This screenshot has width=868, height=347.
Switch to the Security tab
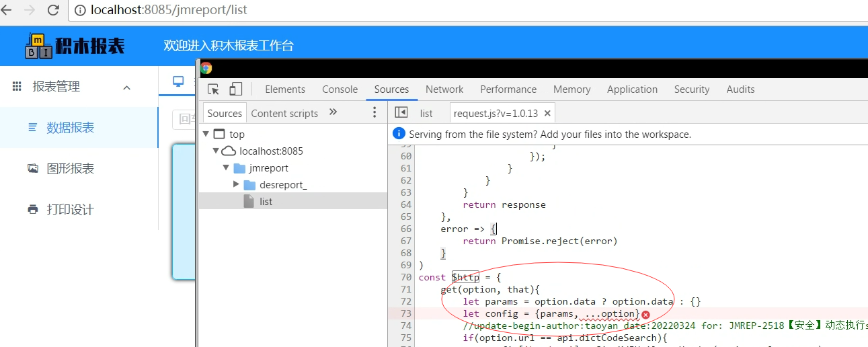pyautogui.click(x=692, y=89)
